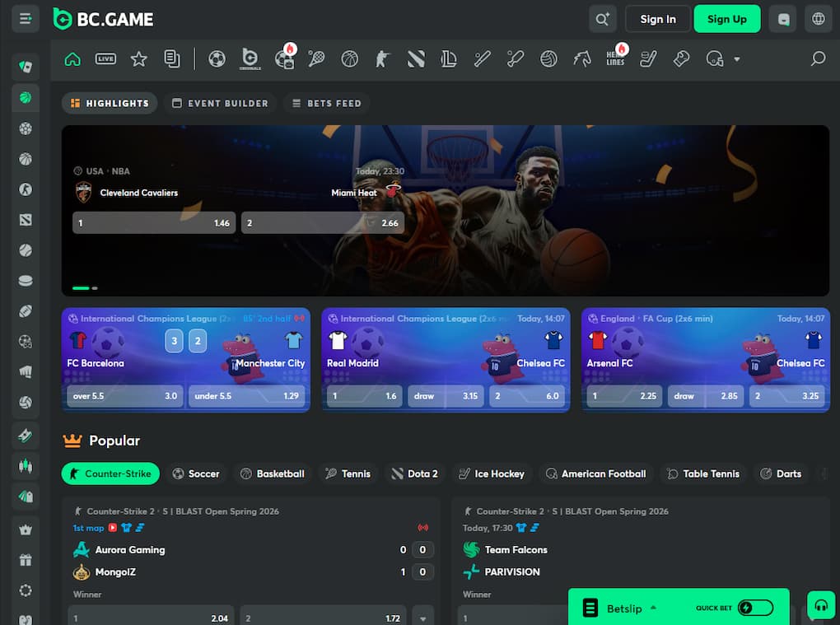This screenshot has width=840, height=625.
Task: Pick Chelsea FC win at 3.25
Action: (787, 396)
